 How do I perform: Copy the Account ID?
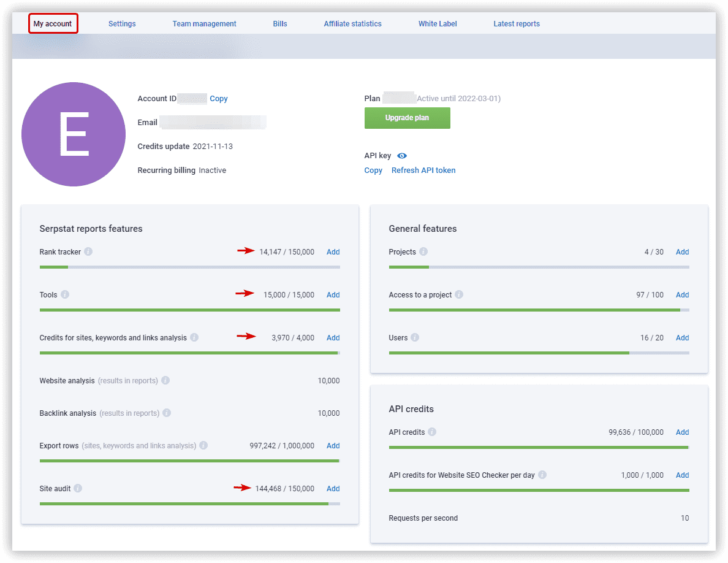coord(219,99)
